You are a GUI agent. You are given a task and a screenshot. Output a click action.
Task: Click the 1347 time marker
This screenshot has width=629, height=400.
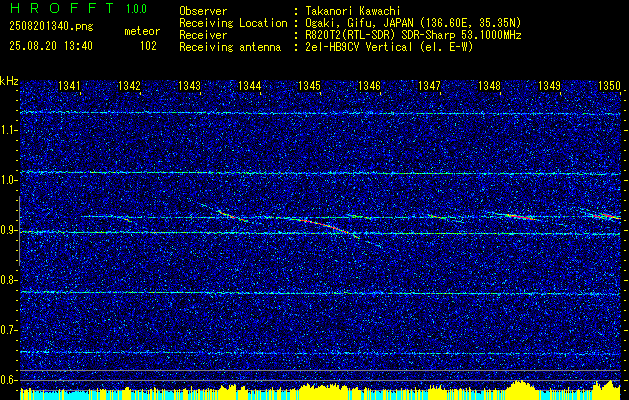[429, 86]
